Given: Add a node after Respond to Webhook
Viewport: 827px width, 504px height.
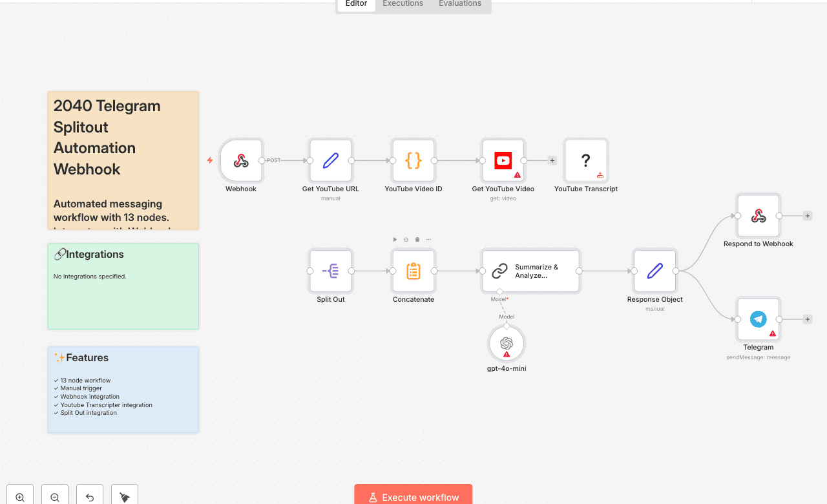Looking at the screenshot, I should [x=807, y=215].
